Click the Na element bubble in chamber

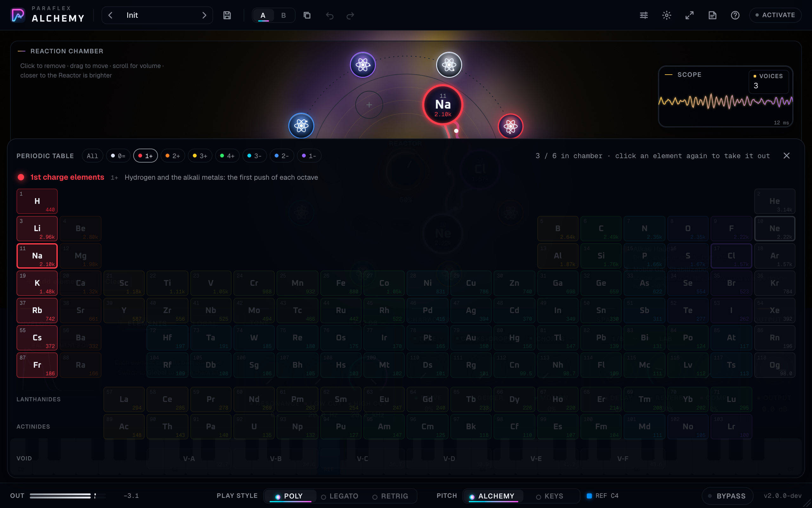(x=443, y=105)
